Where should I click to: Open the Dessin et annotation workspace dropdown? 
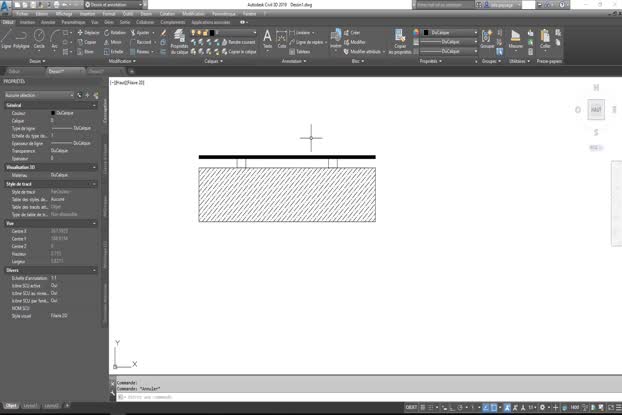(x=113, y=5)
